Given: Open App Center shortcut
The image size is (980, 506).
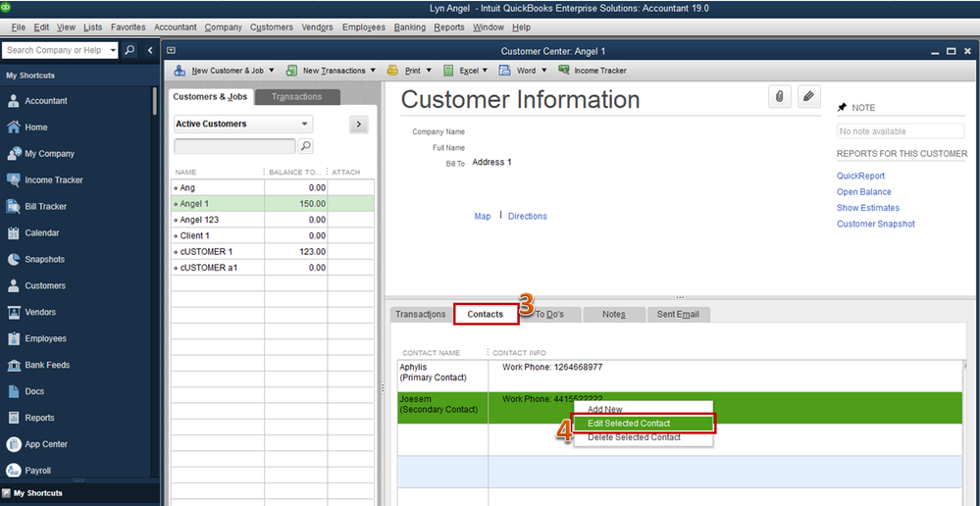Looking at the screenshot, I should [46, 444].
